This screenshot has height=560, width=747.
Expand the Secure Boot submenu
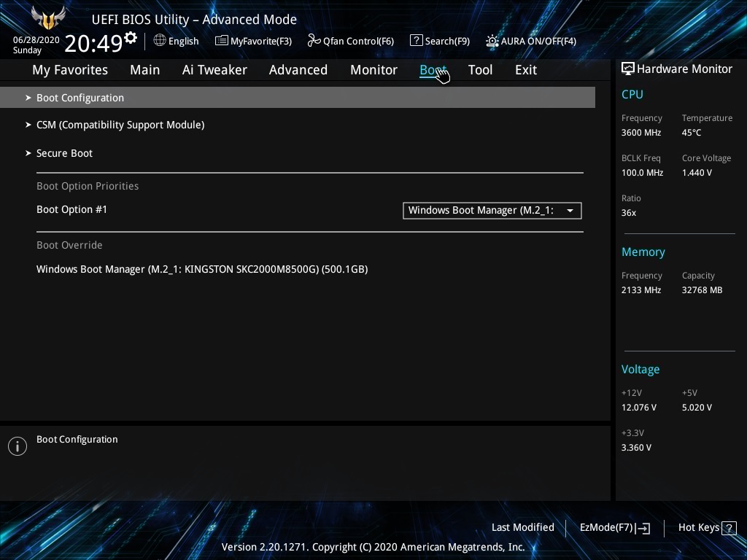click(x=64, y=153)
